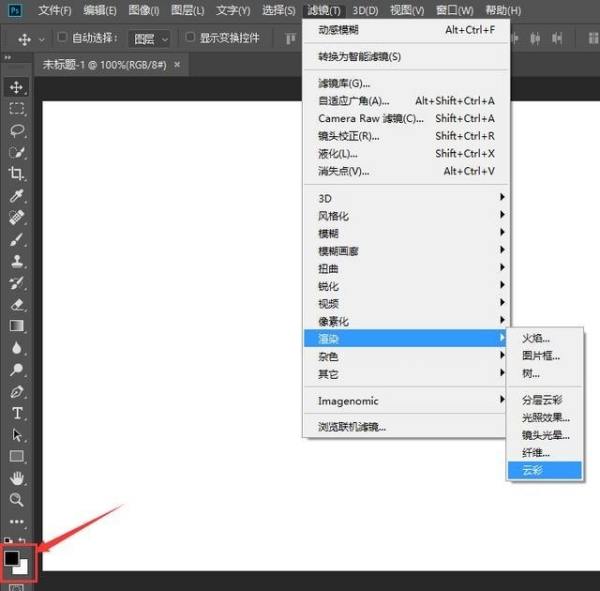The height and width of the screenshot is (591, 600).
Task: Expand the 视频 submenu
Action: [405, 304]
